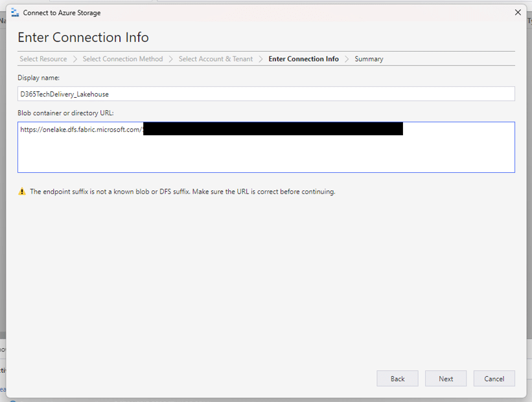Jump to the Select Connection Method step
The image size is (532, 402).
122,59
